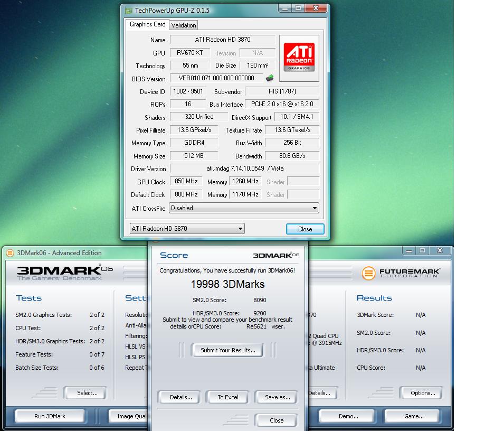Minimize the GPU-Z window
Viewport: 504px width, 431px height.
click(x=285, y=8)
